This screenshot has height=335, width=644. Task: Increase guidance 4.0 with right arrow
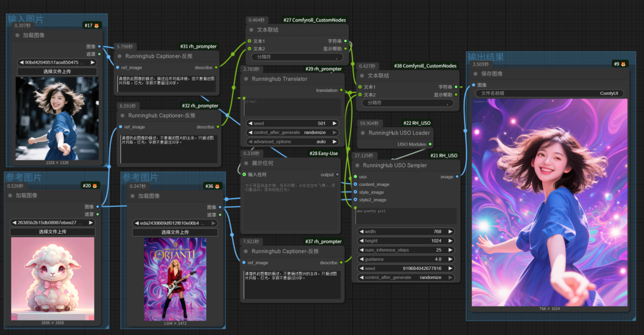click(x=451, y=259)
